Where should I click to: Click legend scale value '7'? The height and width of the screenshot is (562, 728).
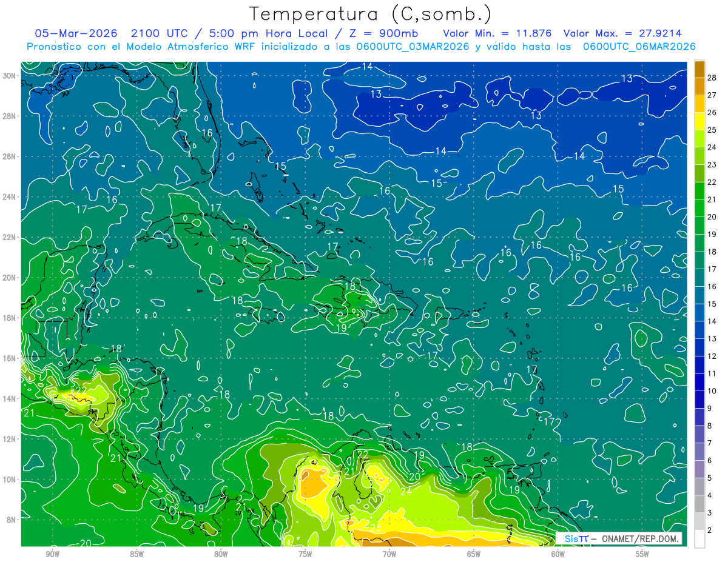click(710, 444)
